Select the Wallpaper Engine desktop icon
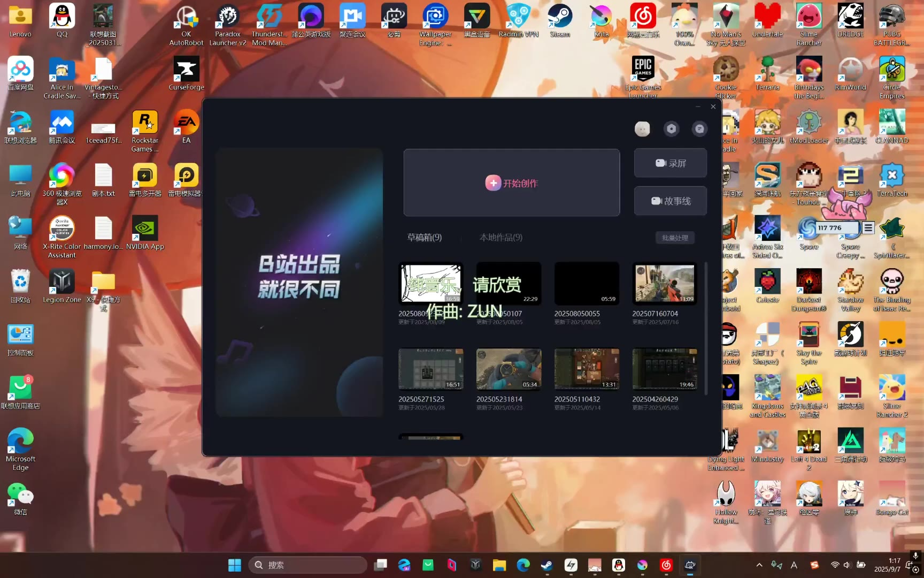 pyautogui.click(x=435, y=25)
